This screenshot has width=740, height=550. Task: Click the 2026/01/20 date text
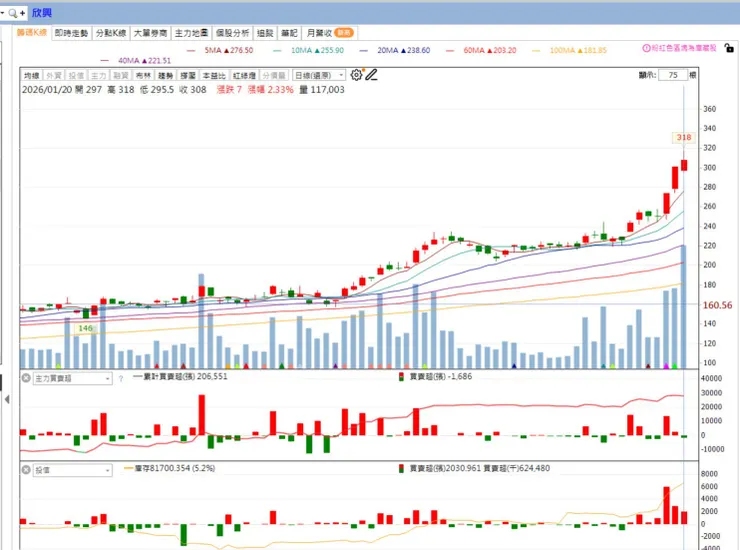(47, 90)
